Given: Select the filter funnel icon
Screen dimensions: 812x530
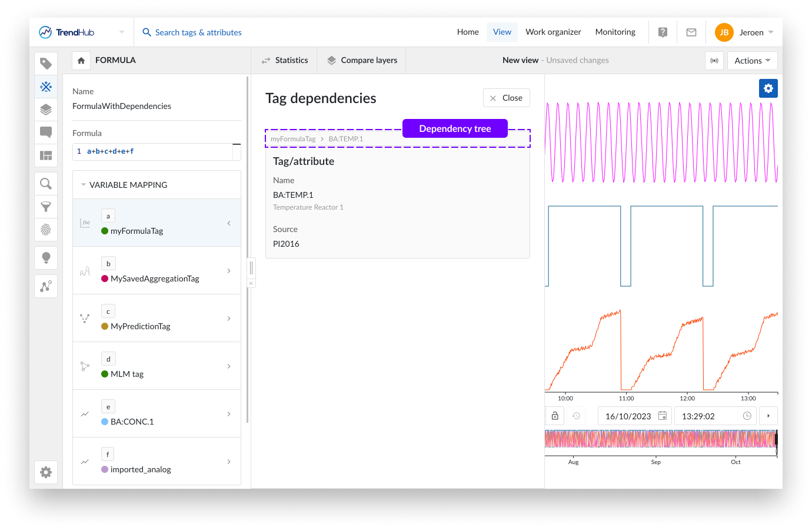Looking at the screenshot, I should (x=46, y=207).
